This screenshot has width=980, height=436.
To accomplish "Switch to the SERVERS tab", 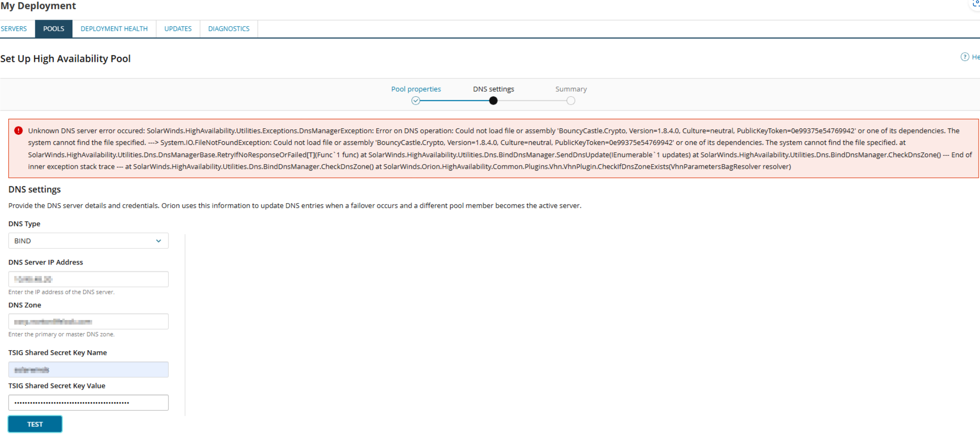I will click(x=14, y=28).
